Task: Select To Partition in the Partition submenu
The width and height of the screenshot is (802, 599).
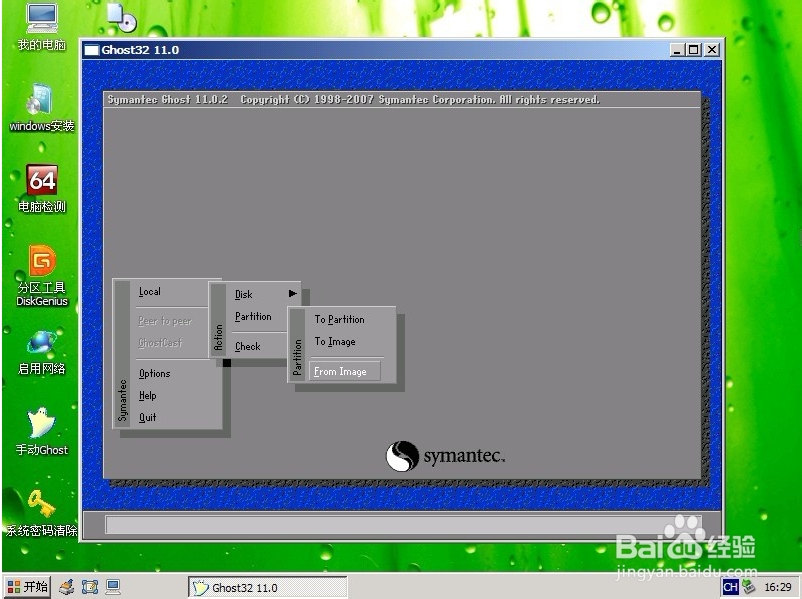Action: [340, 319]
